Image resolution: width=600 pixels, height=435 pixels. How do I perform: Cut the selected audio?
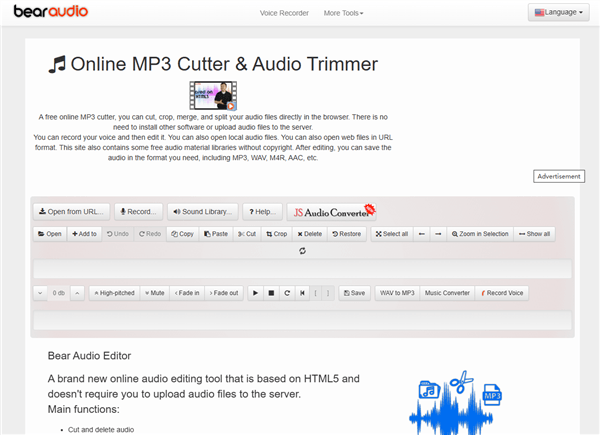click(247, 234)
